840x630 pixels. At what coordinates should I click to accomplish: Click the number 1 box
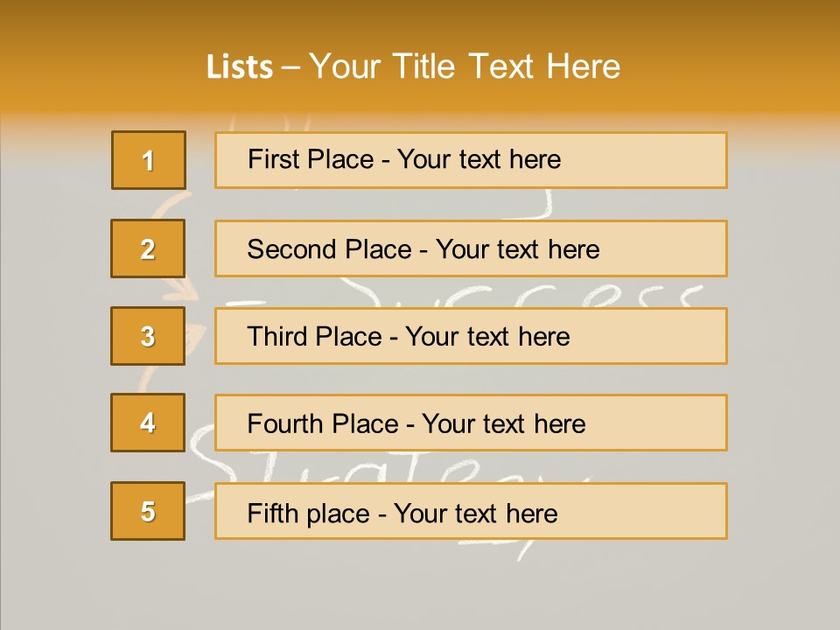[x=149, y=160]
